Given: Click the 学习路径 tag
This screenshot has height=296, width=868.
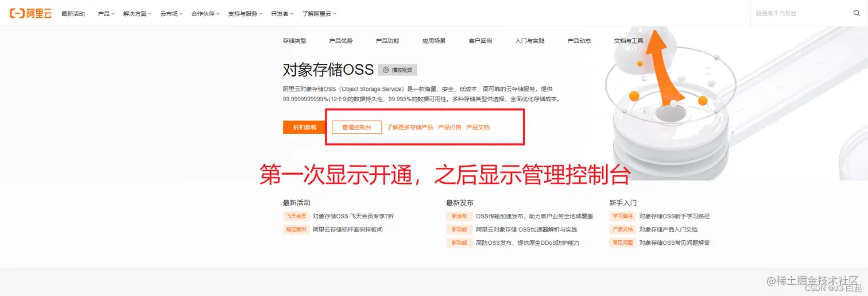Looking at the screenshot, I should click(x=622, y=217).
